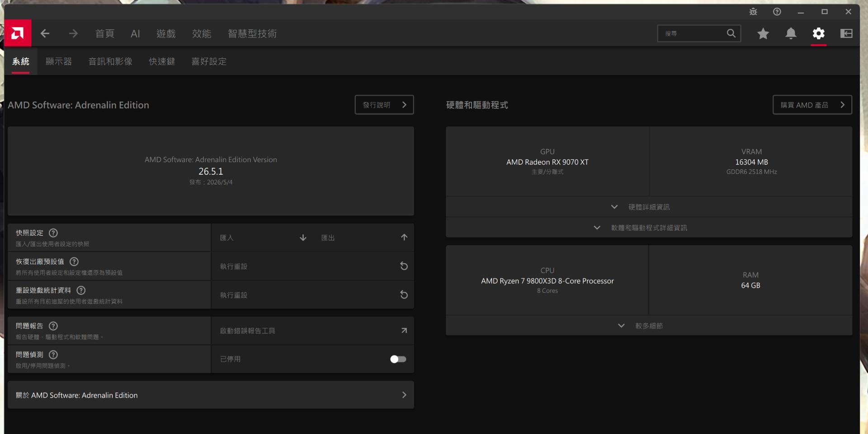Viewport: 868px width, 434px height.
Task: Run factory reset 執行重設 for 恢復出廠預設值
Action: click(313, 266)
